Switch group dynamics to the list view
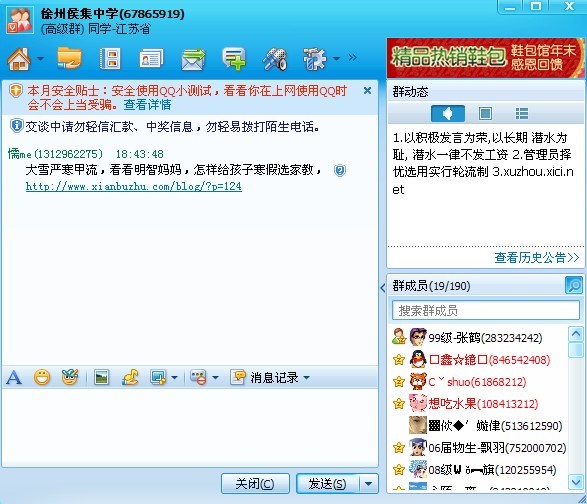 [x=521, y=113]
